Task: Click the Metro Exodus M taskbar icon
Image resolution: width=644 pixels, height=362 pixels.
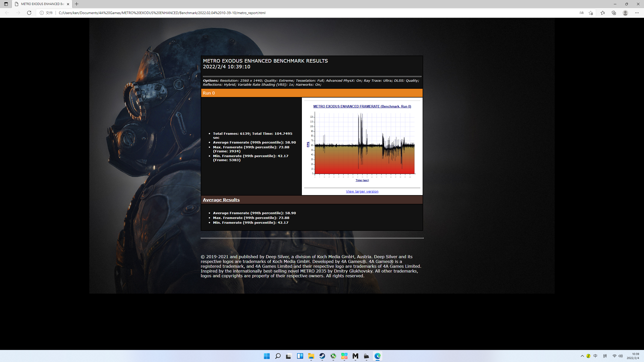Action: point(355,356)
